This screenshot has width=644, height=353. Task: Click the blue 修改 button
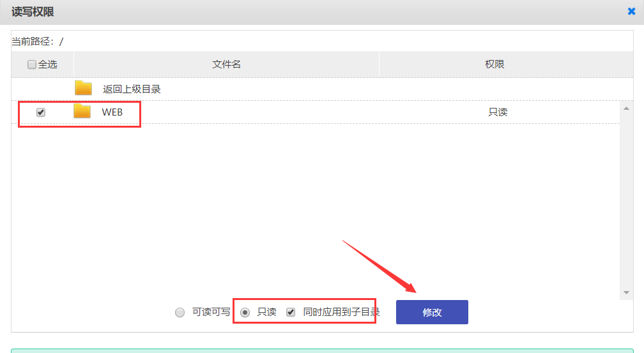pyautogui.click(x=432, y=312)
